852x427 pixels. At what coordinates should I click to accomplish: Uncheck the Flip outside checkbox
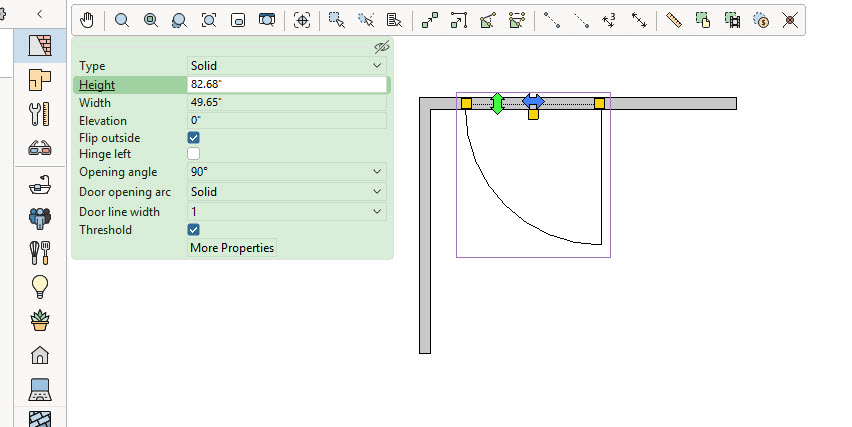click(x=193, y=137)
